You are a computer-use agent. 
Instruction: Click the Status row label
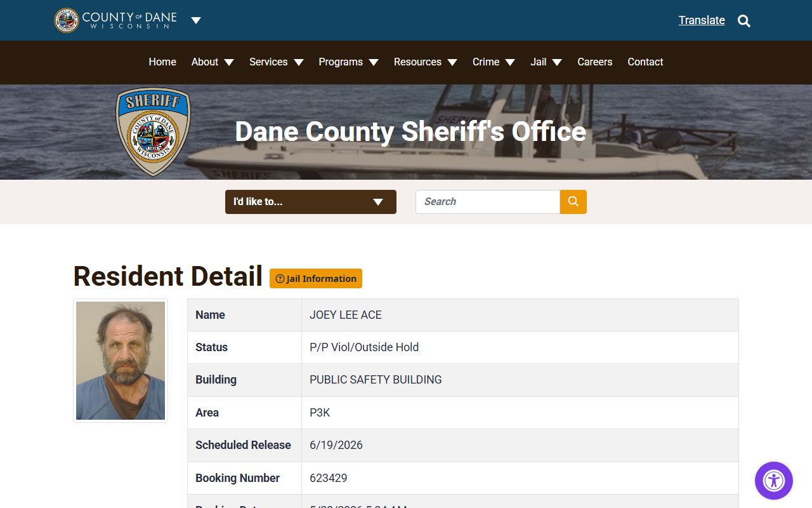[x=211, y=347]
